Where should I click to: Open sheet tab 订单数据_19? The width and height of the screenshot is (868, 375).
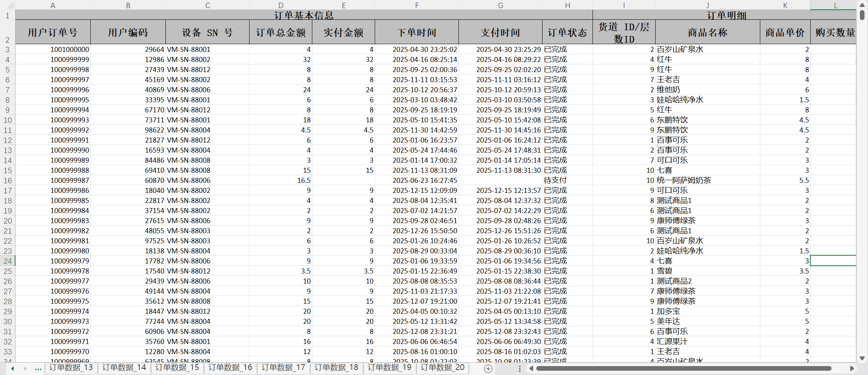pos(389,367)
